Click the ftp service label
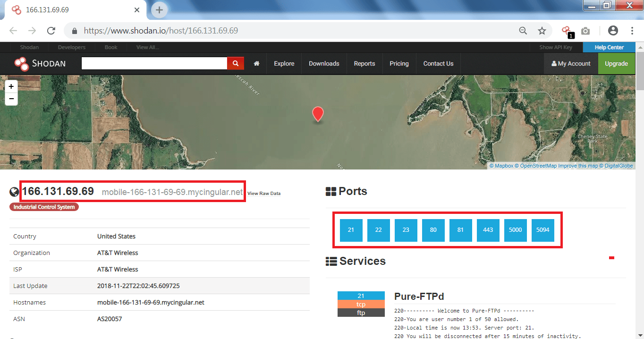 pos(361,313)
